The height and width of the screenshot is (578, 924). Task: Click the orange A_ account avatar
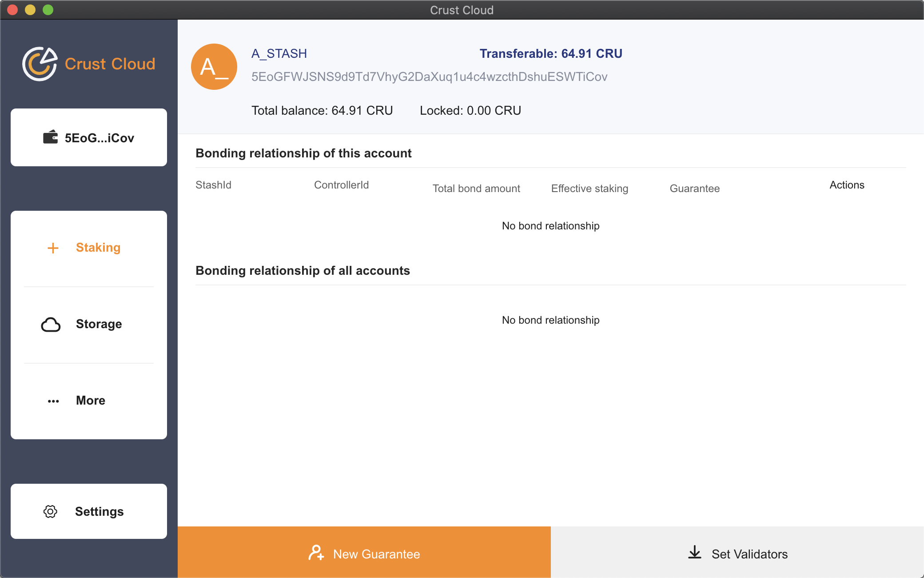(x=214, y=67)
